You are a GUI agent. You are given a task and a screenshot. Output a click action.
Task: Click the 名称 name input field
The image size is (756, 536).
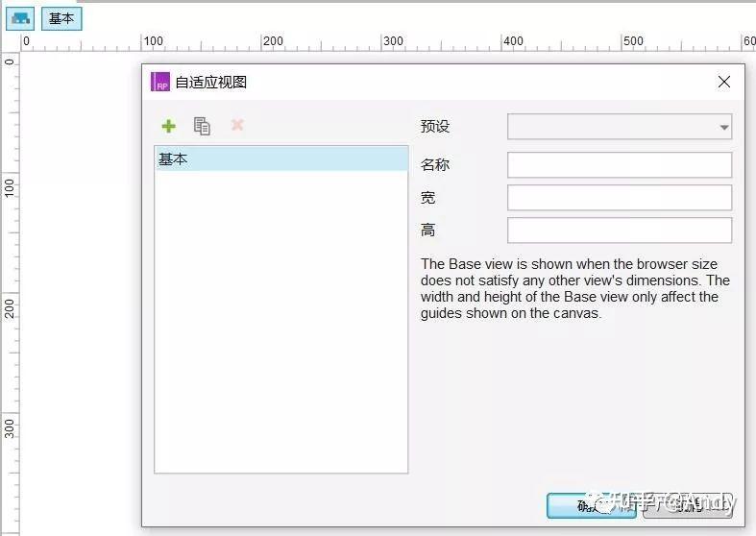tap(620, 165)
